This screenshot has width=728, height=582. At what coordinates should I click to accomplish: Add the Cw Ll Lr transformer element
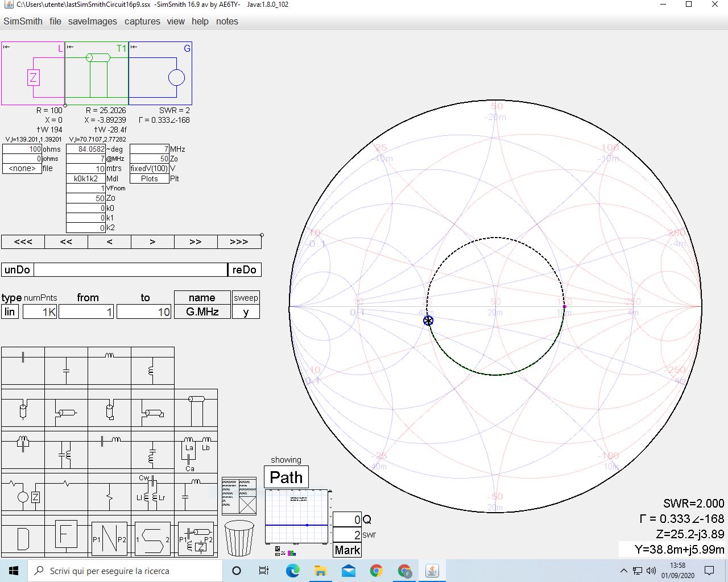click(x=152, y=493)
